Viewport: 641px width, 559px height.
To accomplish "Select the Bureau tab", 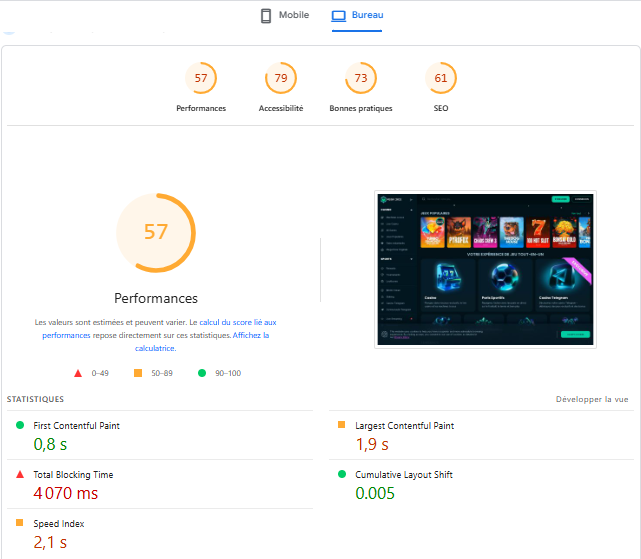I will [x=357, y=16].
